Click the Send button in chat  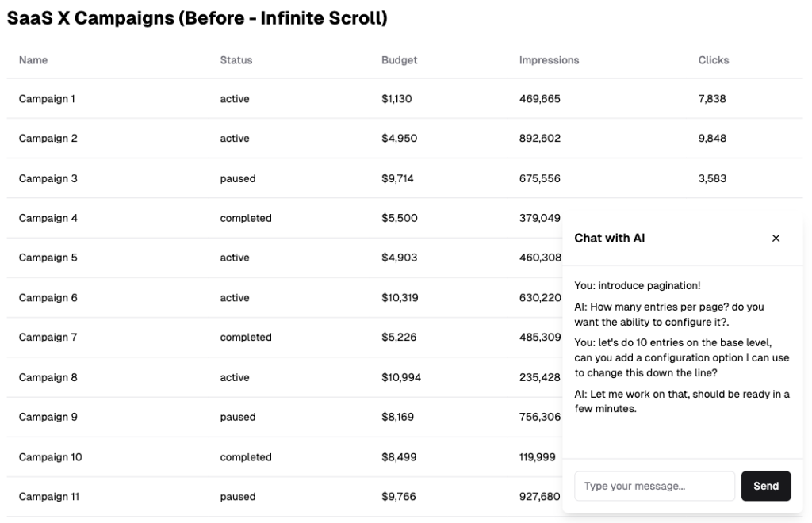coord(765,486)
